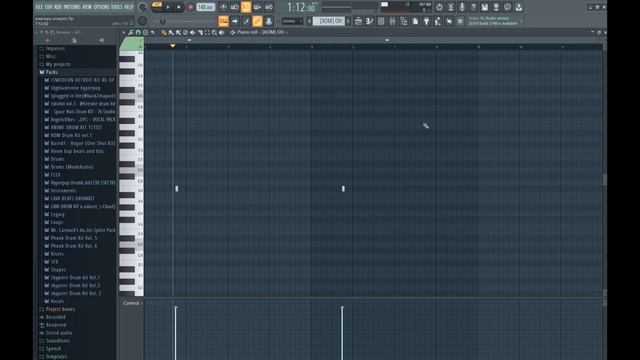The width and height of the screenshot is (640, 360).
Task: Collapse the Packs folder in browser
Action: coord(51,72)
